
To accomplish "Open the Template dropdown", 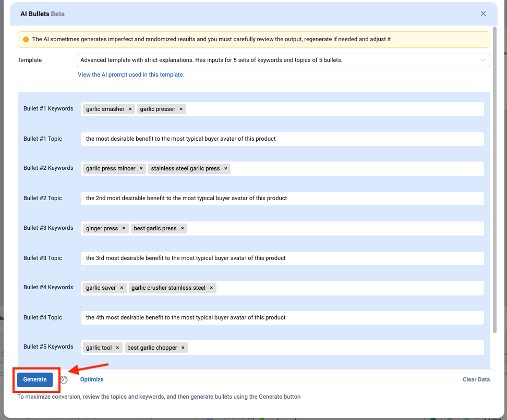I will (283, 60).
